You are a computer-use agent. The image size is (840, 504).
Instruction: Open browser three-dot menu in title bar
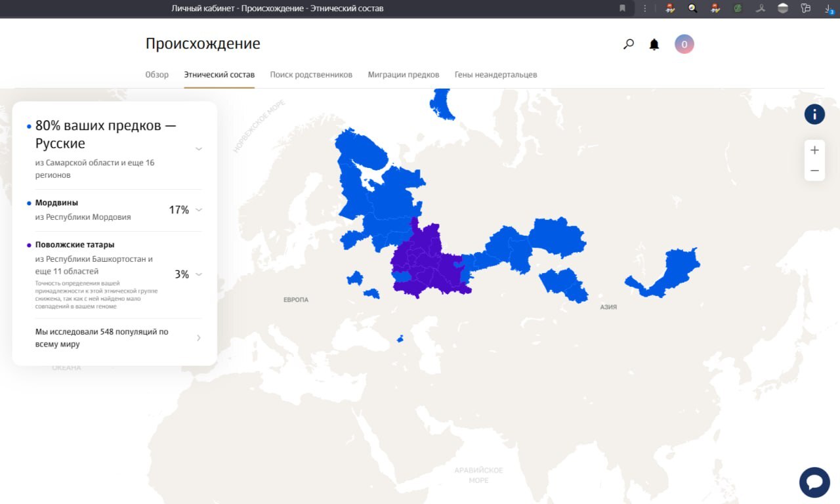click(645, 9)
